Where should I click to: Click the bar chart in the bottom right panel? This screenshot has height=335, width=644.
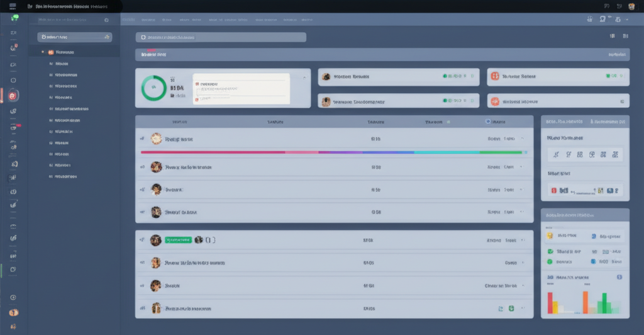(x=584, y=302)
